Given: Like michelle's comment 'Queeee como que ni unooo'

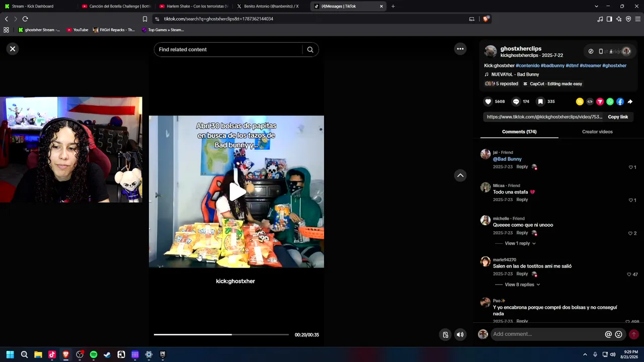Looking at the screenshot, I should (631, 233).
